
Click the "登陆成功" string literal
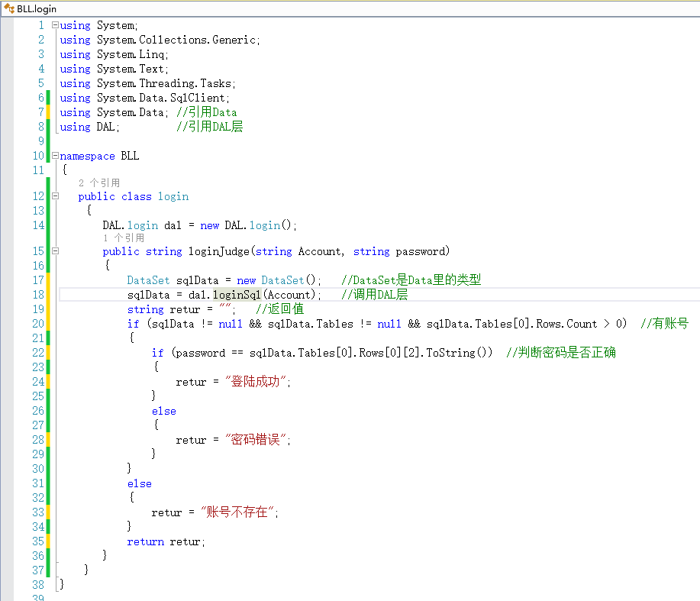[x=256, y=381]
